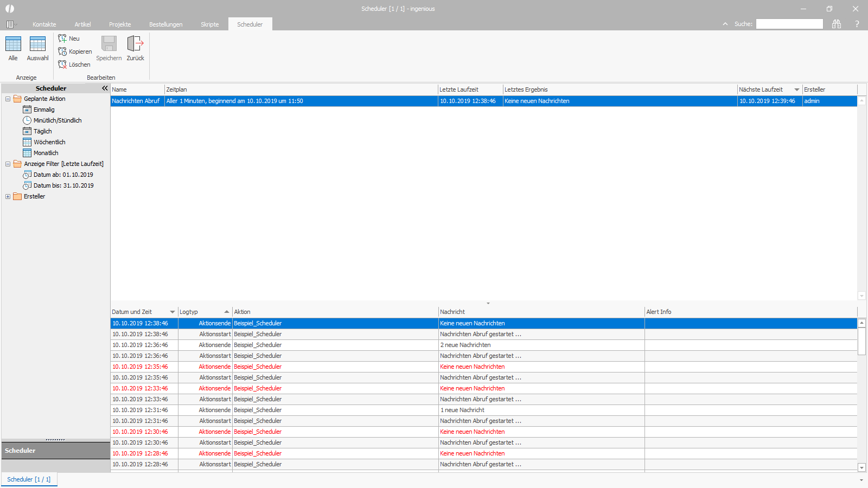Collapse the Geplante Aktion tree folder

point(8,99)
